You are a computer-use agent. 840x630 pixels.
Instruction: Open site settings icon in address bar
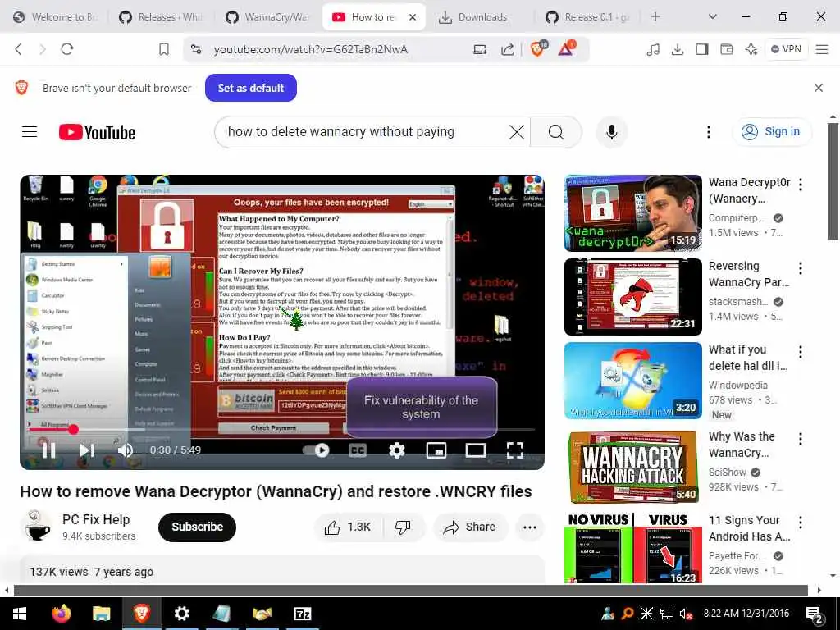click(197, 49)
